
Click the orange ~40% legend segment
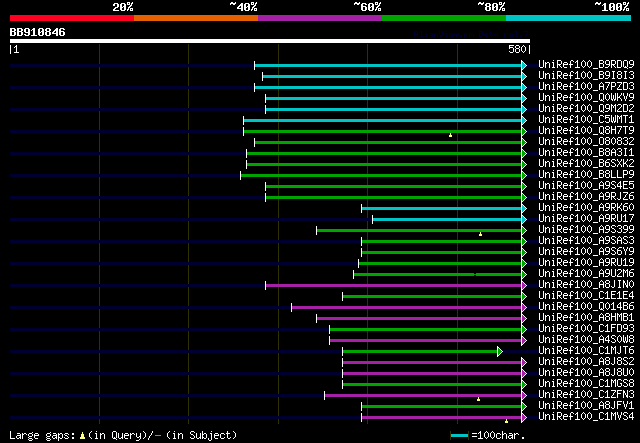(196, 18)
